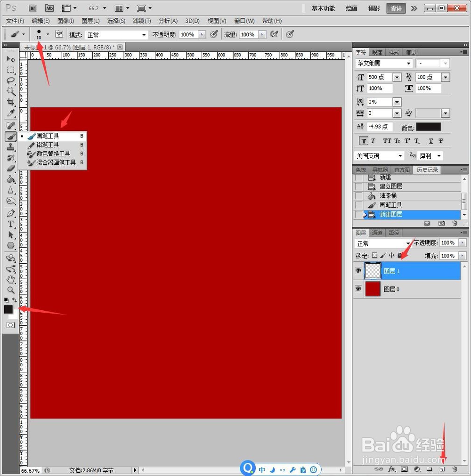
Task: Select the Paint Bucket tool
Action: click(x=11, y=179)
